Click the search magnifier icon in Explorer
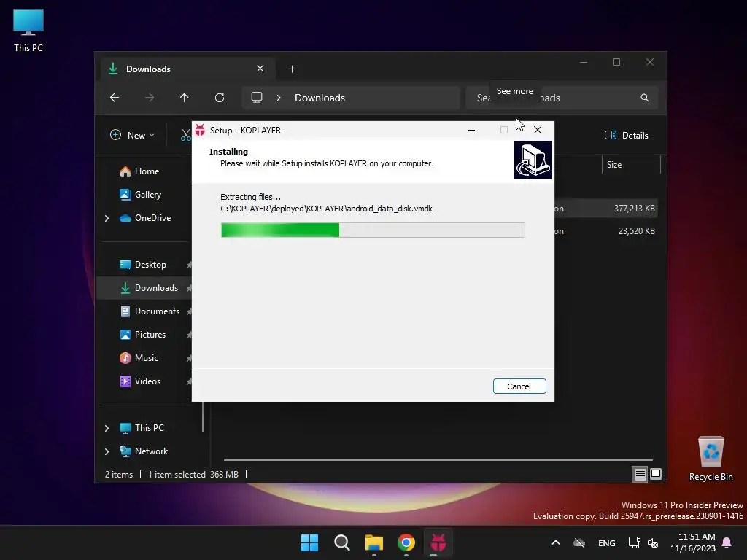 click(645, 98)
